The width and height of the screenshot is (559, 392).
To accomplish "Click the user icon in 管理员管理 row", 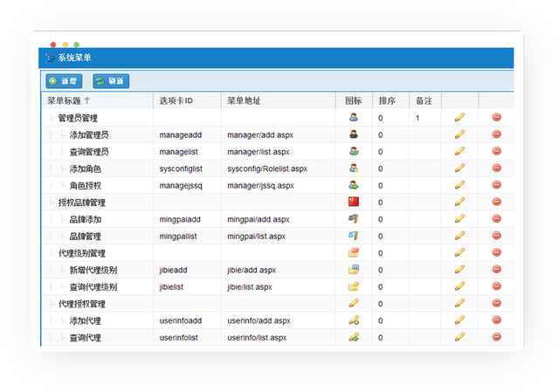I will tap(354, 117).
